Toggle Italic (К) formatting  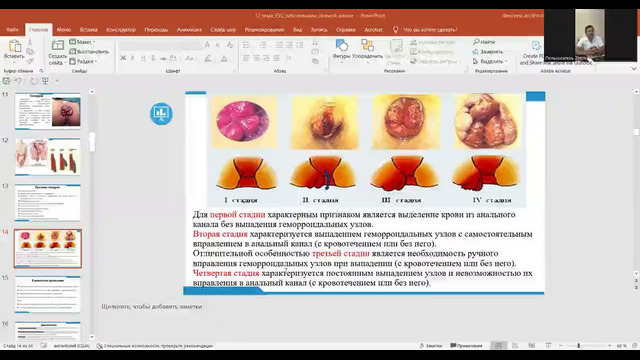(133, 58)
